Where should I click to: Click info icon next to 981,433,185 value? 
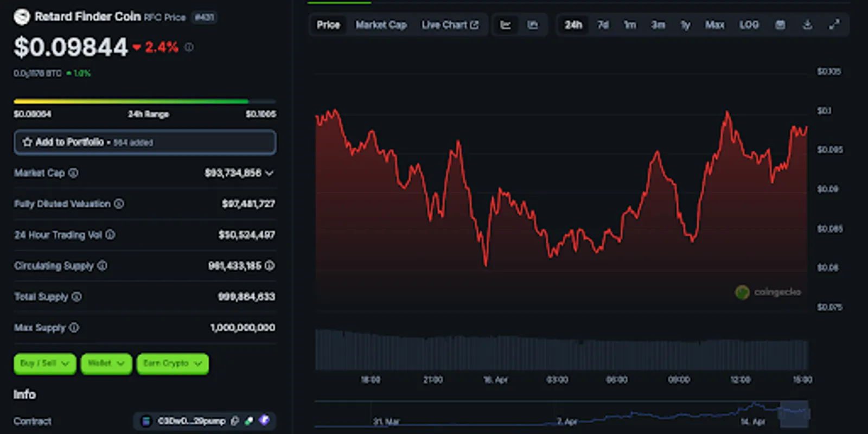coord(270,266)
